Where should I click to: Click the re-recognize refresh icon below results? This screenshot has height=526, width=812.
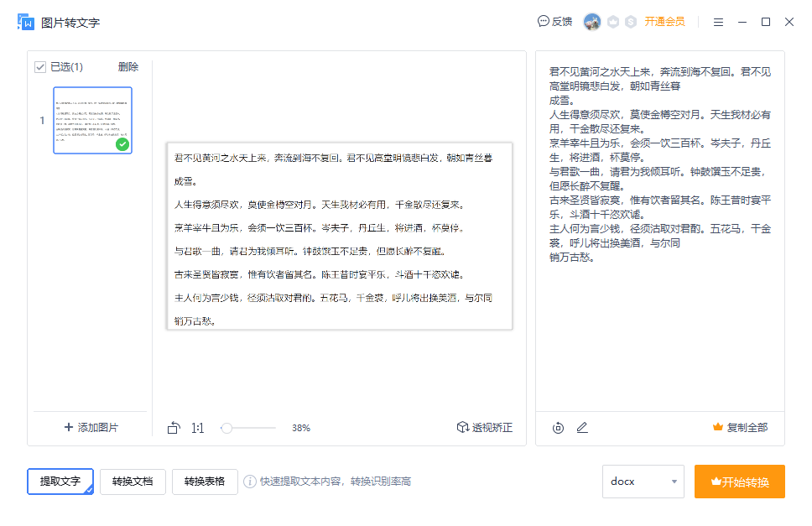click(x=557, y=428)
